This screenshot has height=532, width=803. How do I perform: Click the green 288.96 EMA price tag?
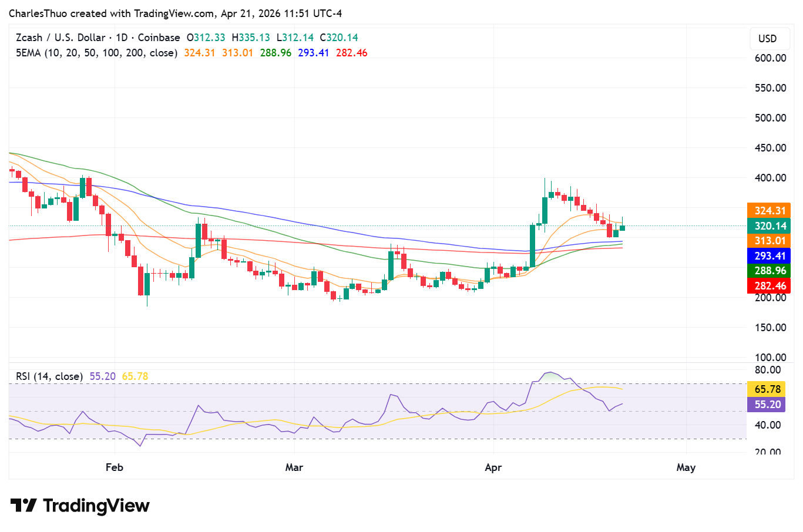tap(769, 271)
